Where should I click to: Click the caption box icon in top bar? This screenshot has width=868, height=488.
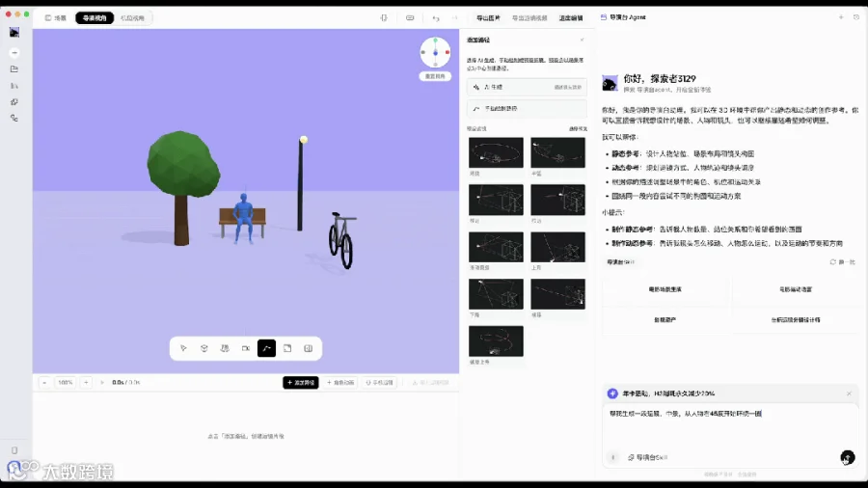[410, 17]
